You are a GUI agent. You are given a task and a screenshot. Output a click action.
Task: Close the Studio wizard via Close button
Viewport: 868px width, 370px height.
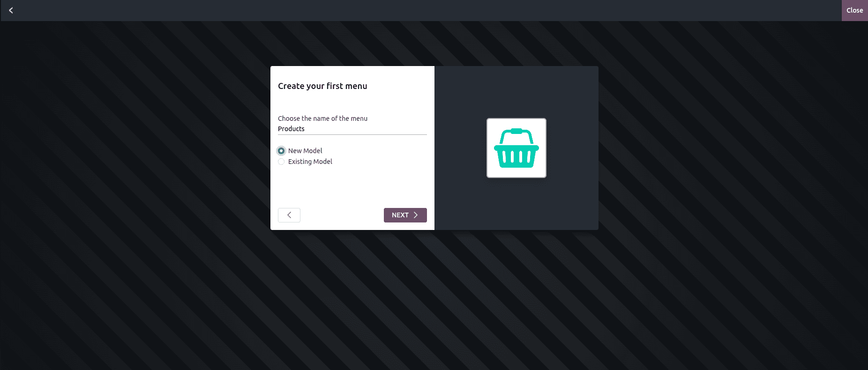854,10
